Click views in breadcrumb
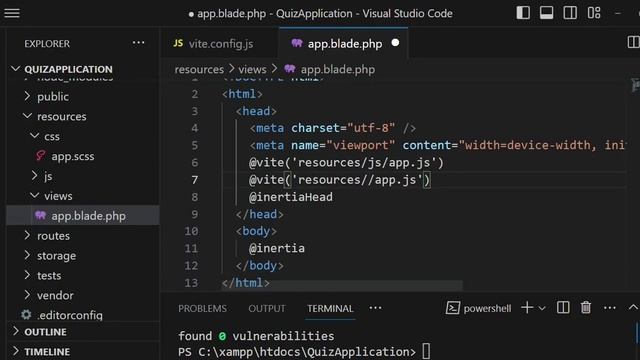The height and width of the screenshot is (360, 640). point(252,69)
